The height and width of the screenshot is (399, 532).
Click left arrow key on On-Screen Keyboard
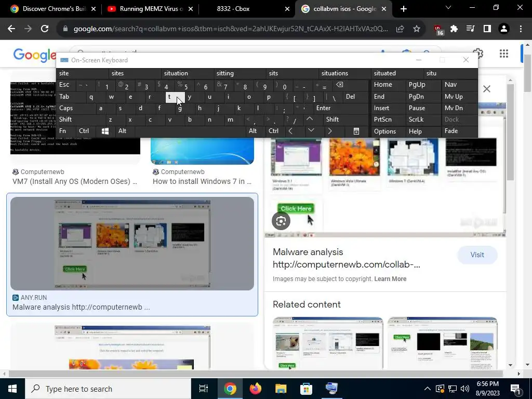290,131
